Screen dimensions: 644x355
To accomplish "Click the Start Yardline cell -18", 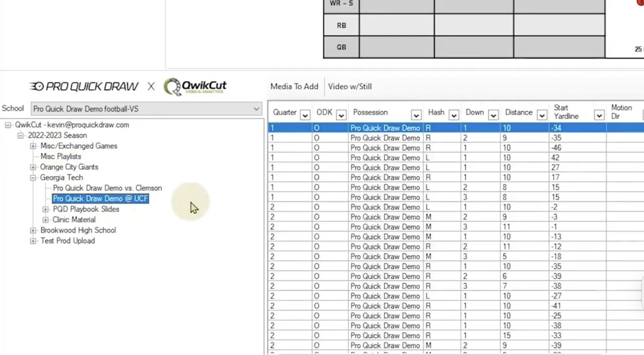I will (x=577, y=256).
